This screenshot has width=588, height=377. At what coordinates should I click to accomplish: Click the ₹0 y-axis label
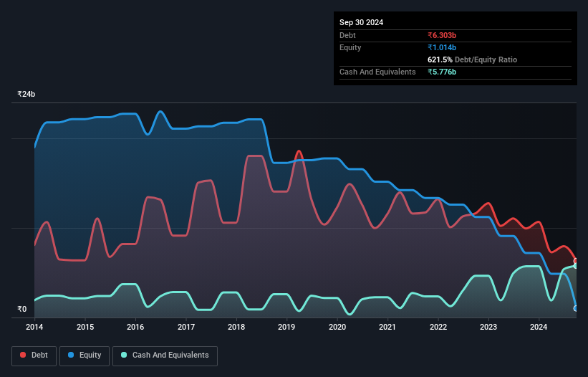click(x=22, y=309)
